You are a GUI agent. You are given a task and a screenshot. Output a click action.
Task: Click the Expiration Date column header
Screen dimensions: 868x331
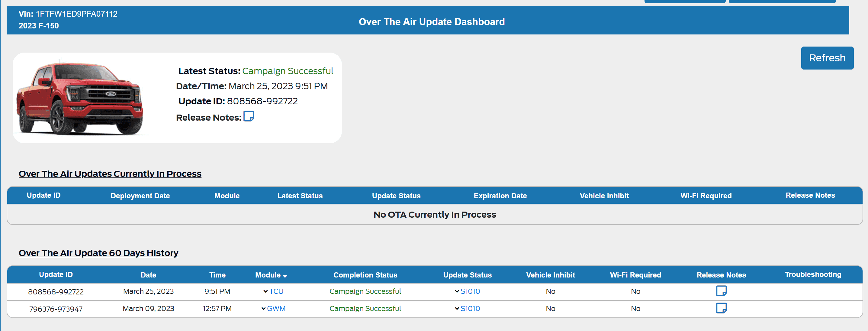click(x=500, y=196)
